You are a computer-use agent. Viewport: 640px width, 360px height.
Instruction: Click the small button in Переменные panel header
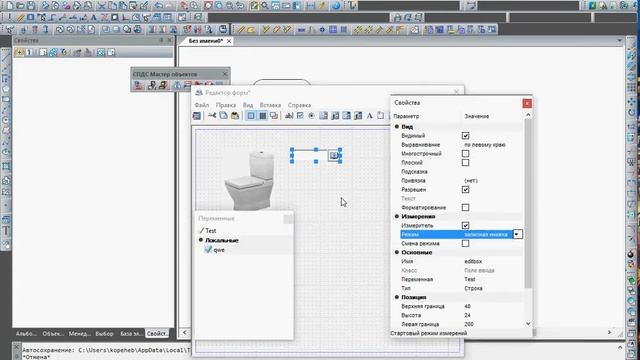(288, 219)
